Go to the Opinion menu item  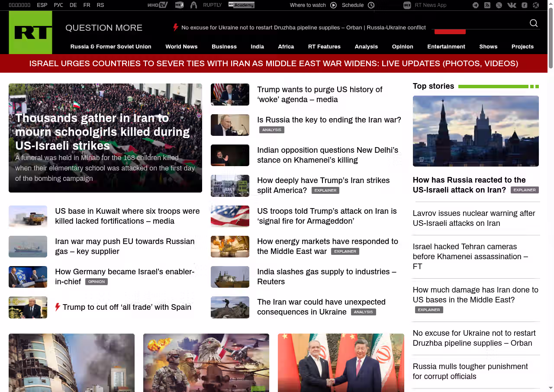point(403,47)
